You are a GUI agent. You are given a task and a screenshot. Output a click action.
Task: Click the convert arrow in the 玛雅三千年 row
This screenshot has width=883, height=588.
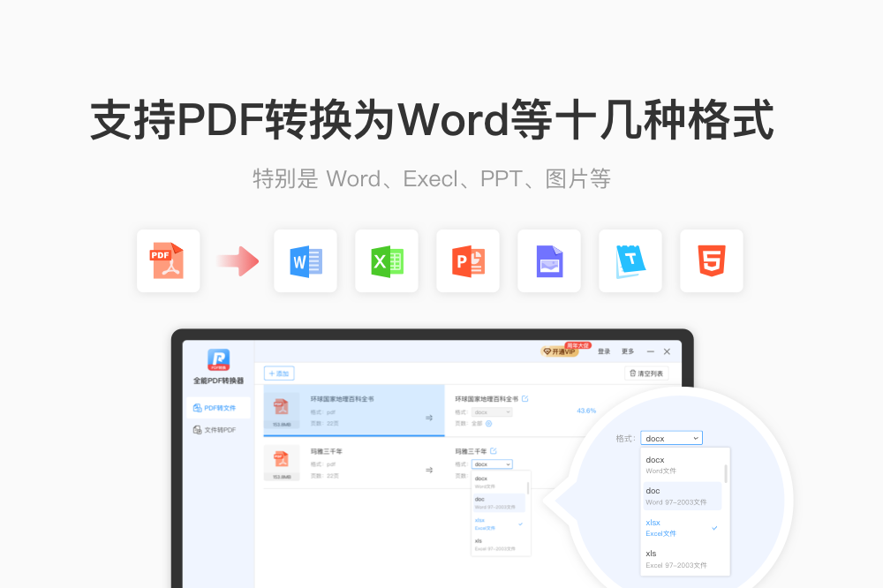click(x=429, y=470)
